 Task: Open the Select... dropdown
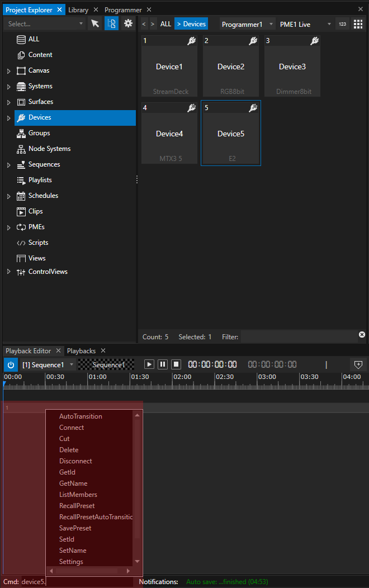coord(45,23)
